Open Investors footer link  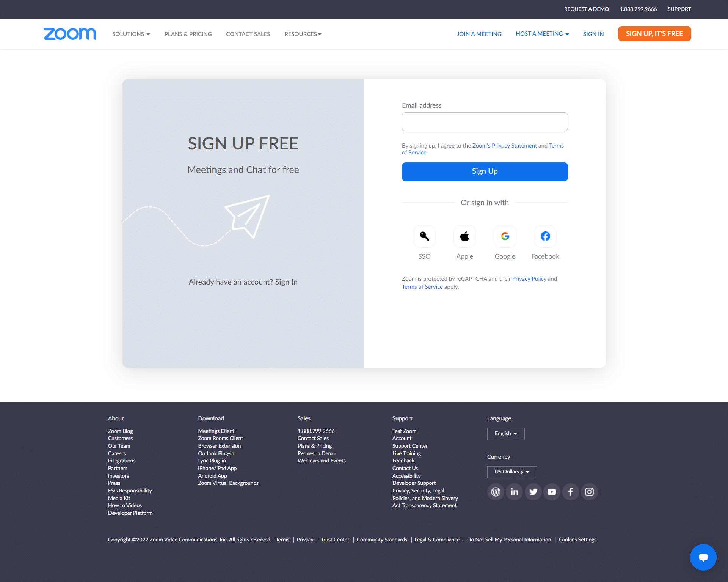(x=118, y=476)
